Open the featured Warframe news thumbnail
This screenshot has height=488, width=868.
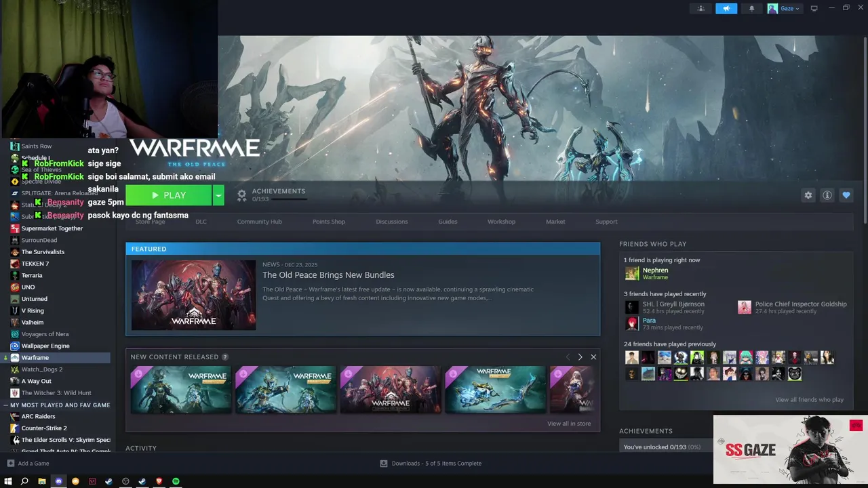(193, 296)
